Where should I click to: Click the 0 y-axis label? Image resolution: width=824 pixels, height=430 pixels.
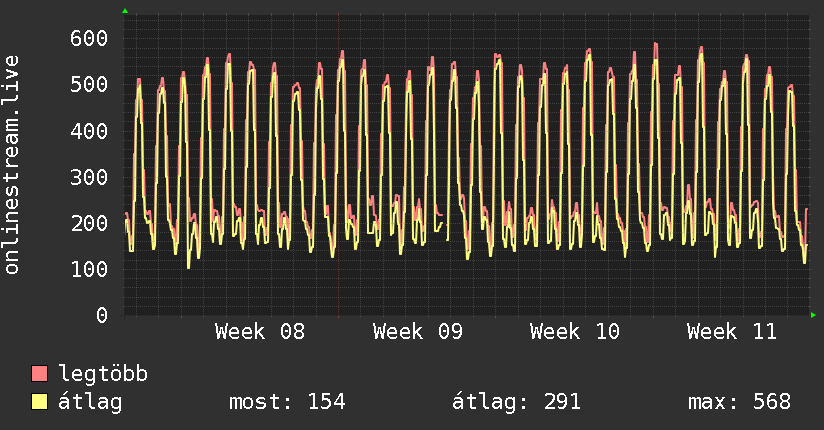coord(102,315)
